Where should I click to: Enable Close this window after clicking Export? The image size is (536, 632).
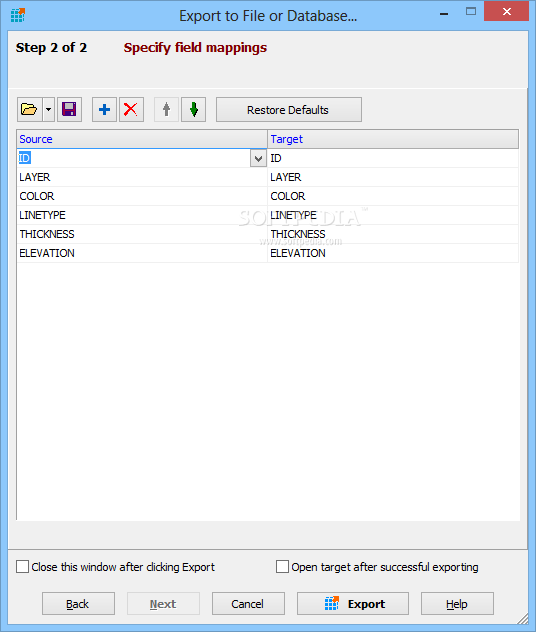[23, 567]
